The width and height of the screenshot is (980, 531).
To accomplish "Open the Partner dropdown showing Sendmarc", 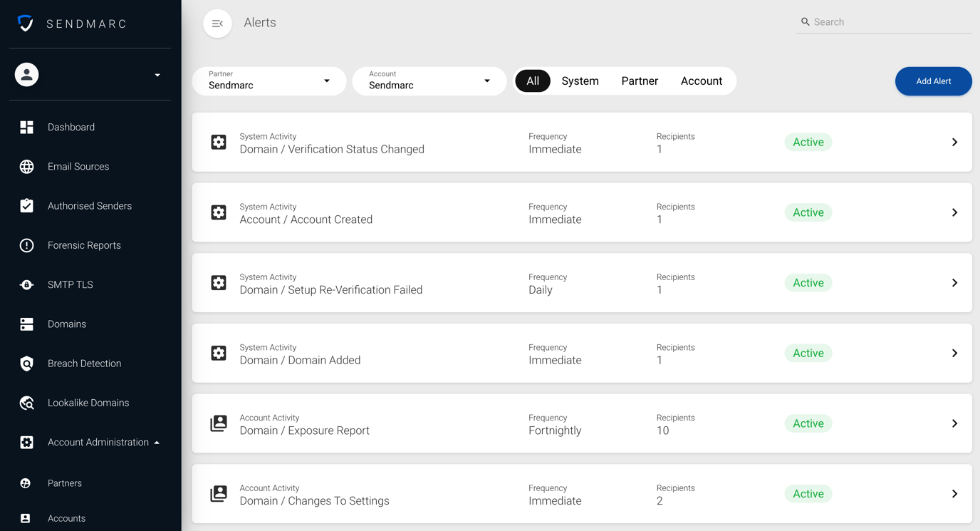I will click(x=269, y=81).
